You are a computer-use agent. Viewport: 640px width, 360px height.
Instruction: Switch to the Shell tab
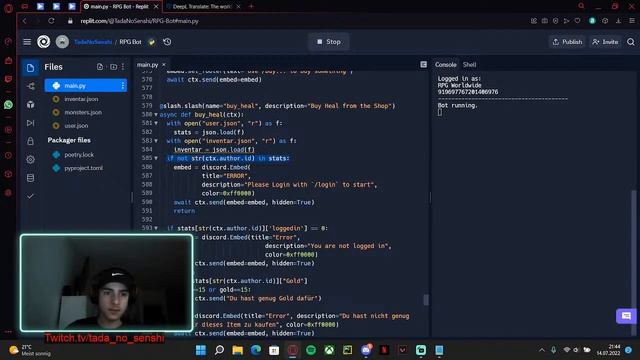469,64
